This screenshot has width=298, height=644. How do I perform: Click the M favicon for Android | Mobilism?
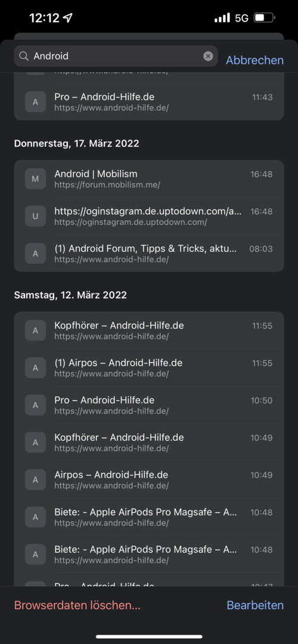click(35, 179)
